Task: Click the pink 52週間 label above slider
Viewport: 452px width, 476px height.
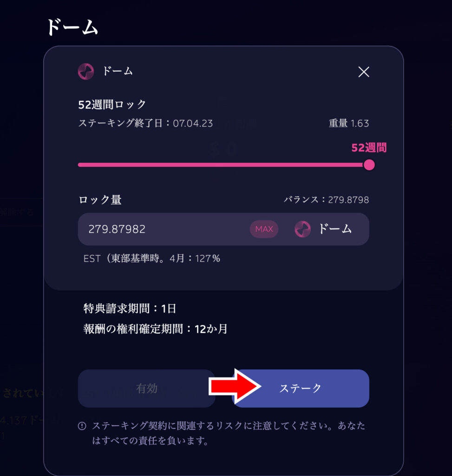Action: click(369, 148)
